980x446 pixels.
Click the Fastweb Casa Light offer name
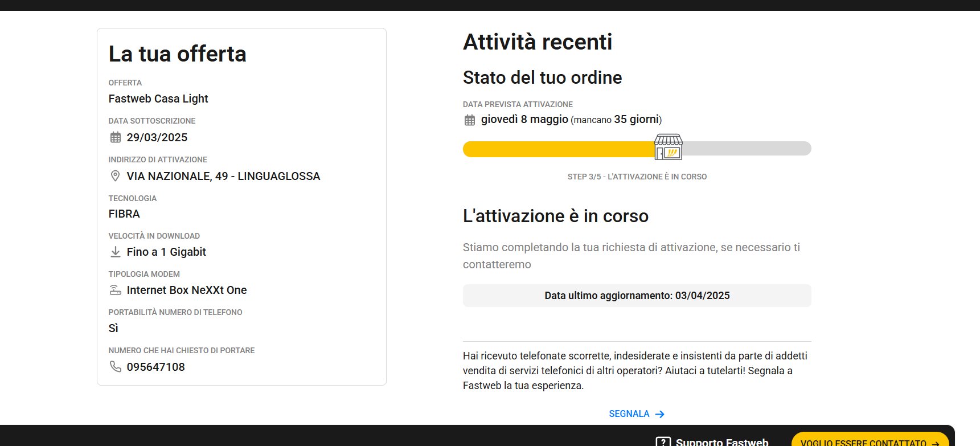click(158, 99)
